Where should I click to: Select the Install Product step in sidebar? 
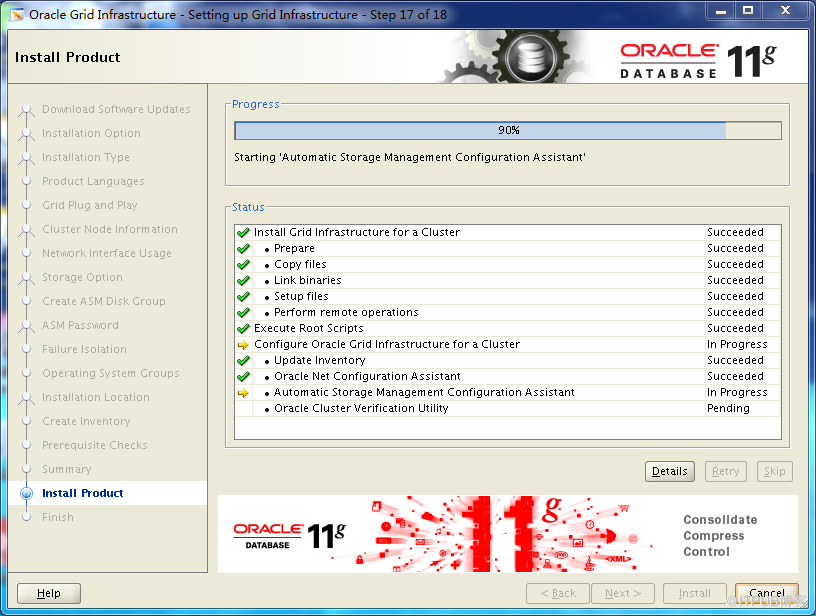(x=82, y=493)
